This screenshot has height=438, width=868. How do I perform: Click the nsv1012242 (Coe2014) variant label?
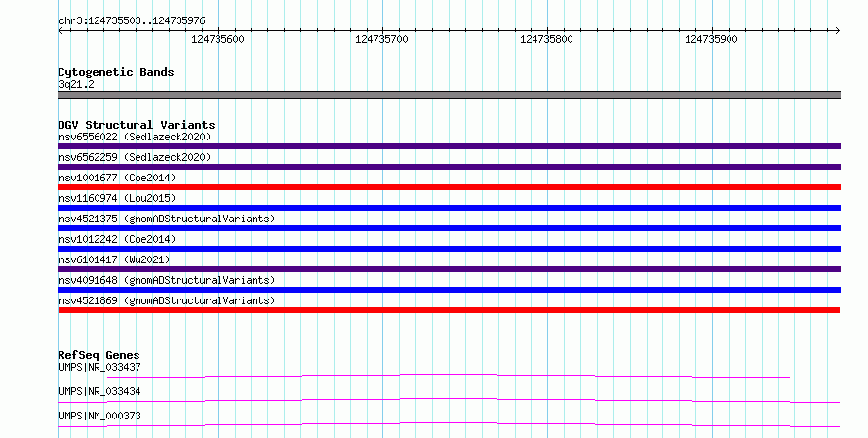tap(117, 239)
